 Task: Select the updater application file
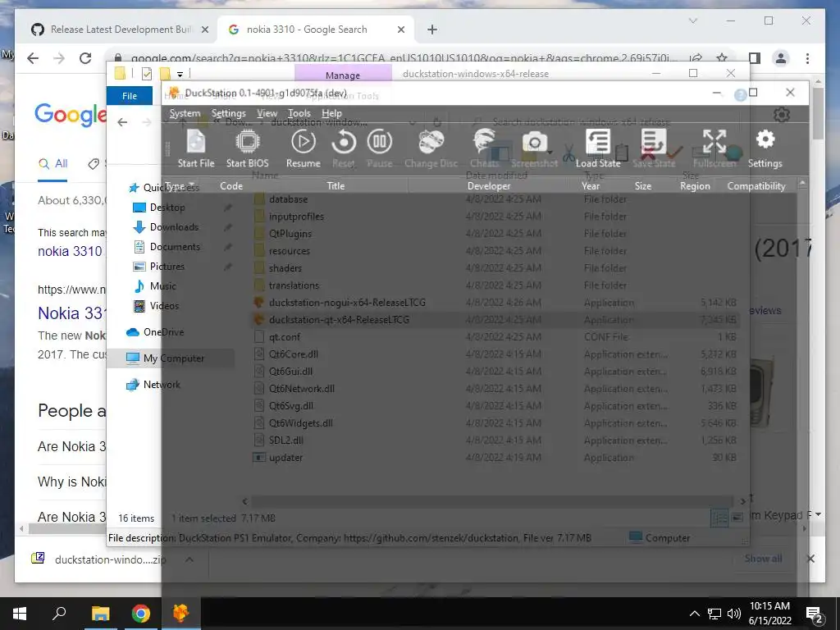coord(285,458)
